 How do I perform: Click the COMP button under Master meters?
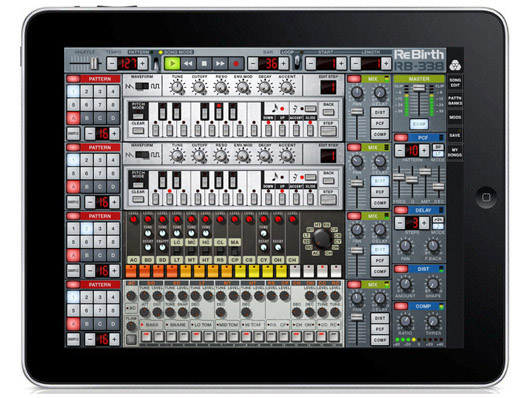[x=419, y=124]
